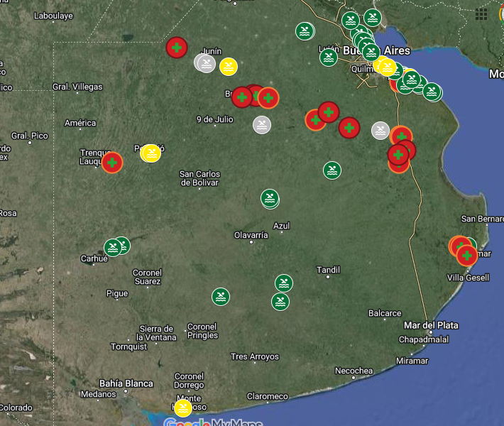Select the yellow swimmer marker east of Junín
Image resolution: width=504 pixels, height=426 pixels.
229,67
